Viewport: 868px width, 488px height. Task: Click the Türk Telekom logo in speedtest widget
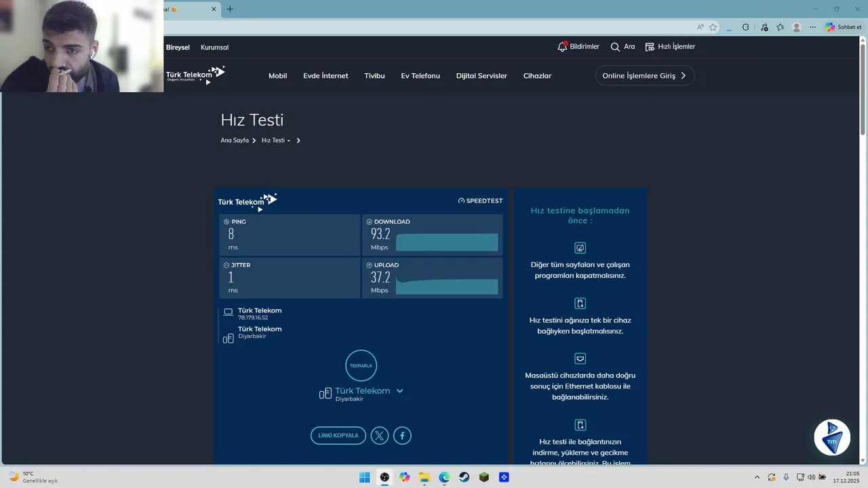coord(248,202)
